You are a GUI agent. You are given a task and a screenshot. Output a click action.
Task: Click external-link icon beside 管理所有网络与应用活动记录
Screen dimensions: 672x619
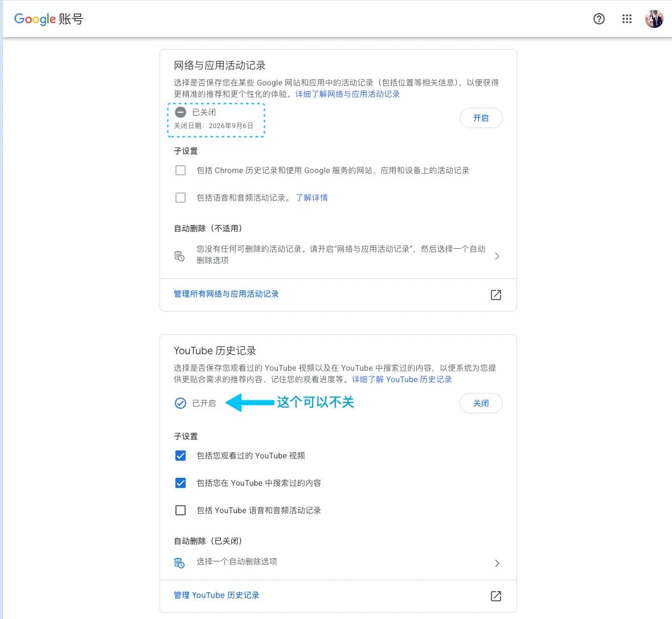(x=496, y=295)
